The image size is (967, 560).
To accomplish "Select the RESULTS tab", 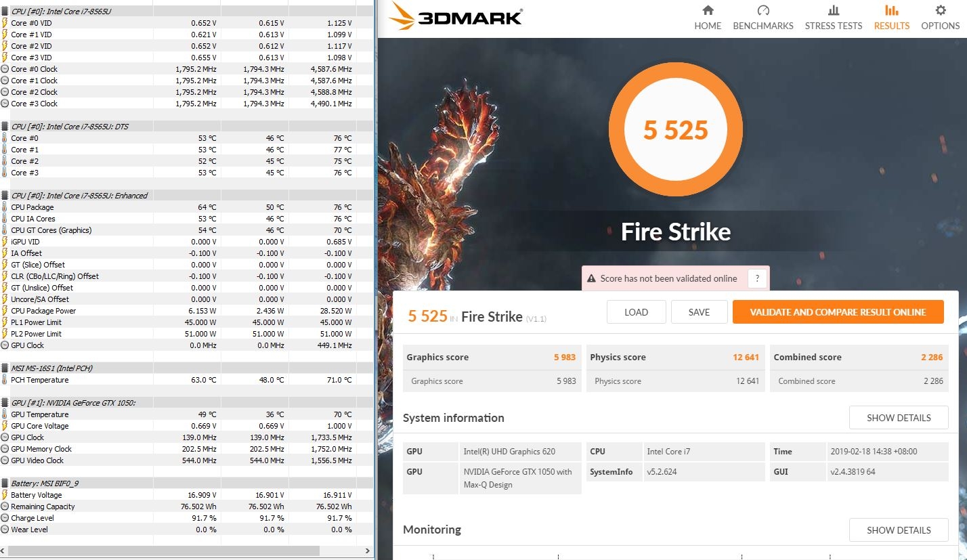I will pyautogui.click(x=892, y=18).
